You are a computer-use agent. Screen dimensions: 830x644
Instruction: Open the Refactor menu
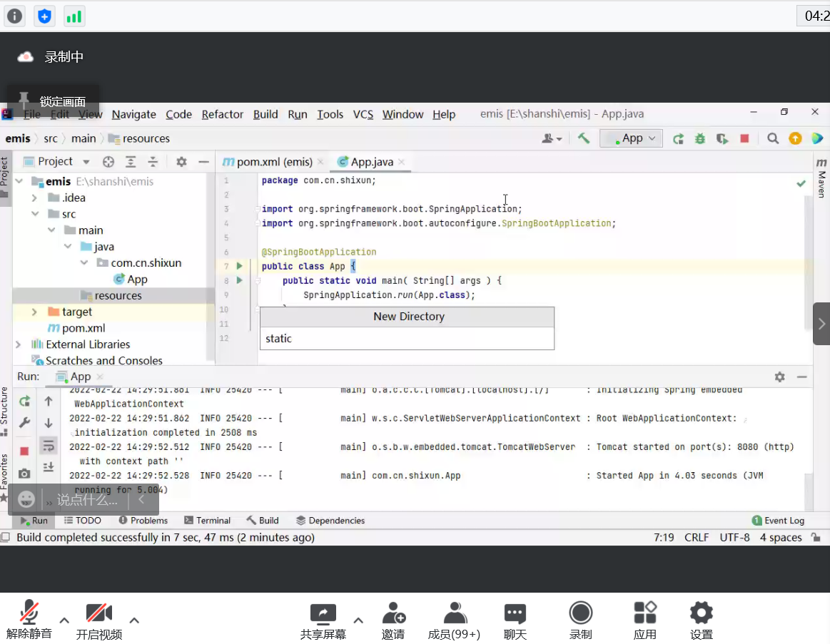point(223,114)
